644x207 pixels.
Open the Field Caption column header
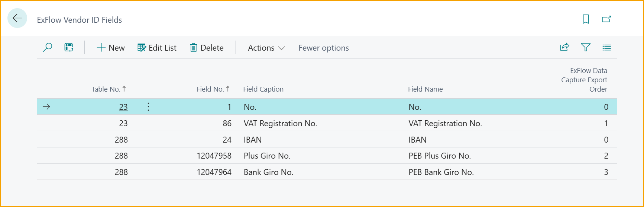tap(263, 89)
